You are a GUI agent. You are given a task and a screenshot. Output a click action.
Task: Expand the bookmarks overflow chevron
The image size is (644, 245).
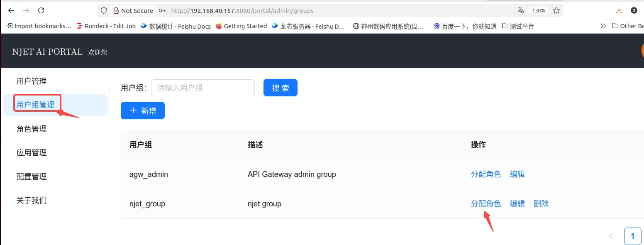(x=603, y=26)
